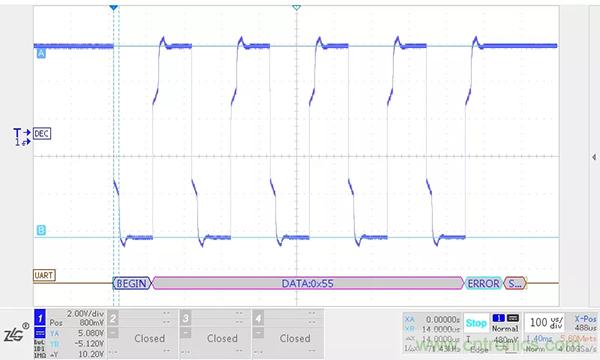600x360 pixels.
Task: Select cursor A marker label
Action: click(x=41, y=53)
